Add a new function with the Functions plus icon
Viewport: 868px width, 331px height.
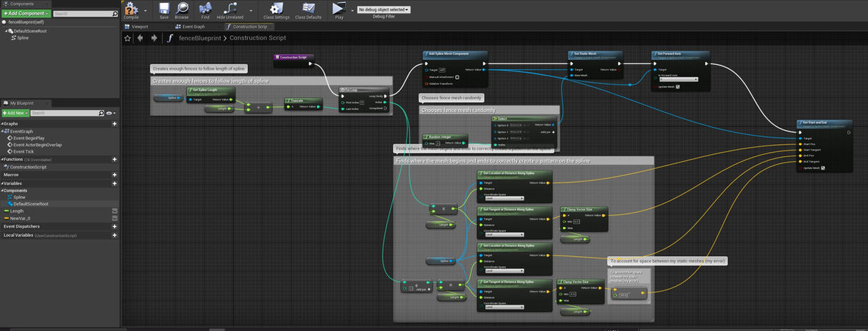pos(114,159)
